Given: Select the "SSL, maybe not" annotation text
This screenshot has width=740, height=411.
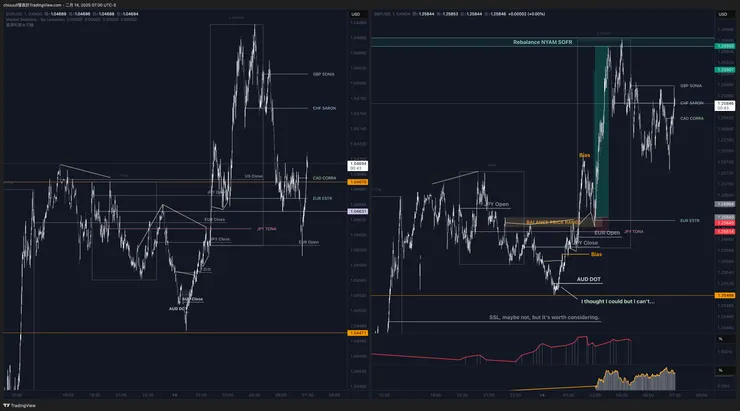Looking at the screenshot, I should [x=544, y=318].
